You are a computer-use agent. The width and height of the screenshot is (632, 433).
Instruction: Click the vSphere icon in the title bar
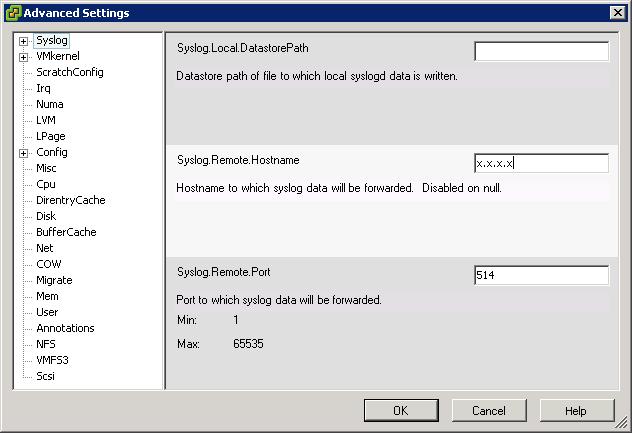pos(14,13)
